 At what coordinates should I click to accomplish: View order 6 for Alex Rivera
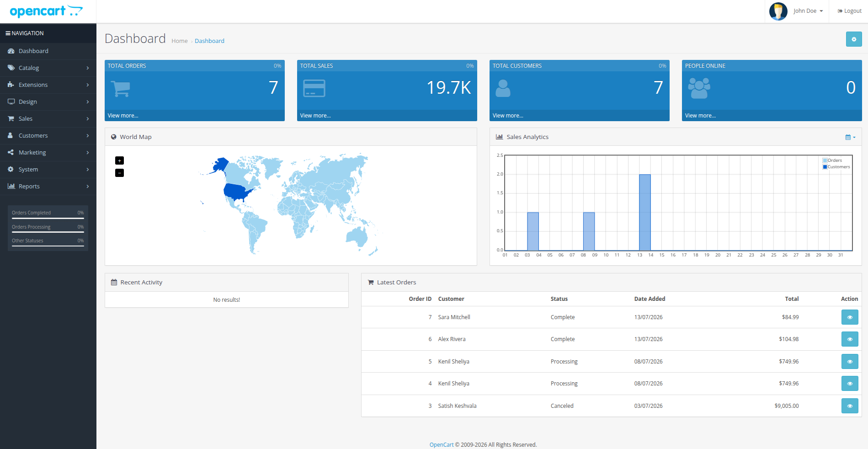tap(850, 339)
